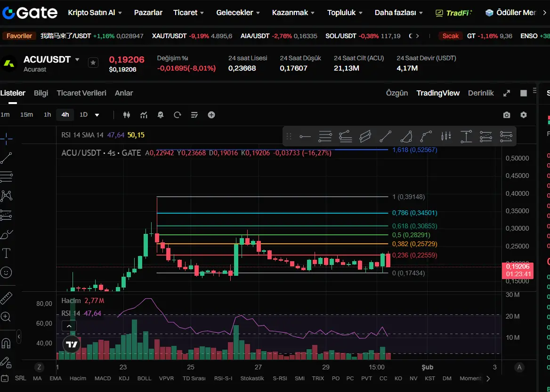
Task: Click the replay refresh arrow icon
Action: click(x=178, y=115)
